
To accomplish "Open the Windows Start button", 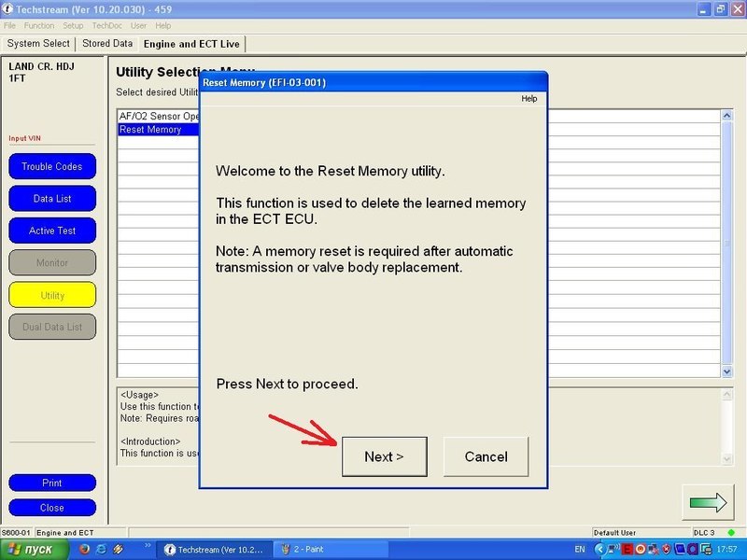I will (x=32, y=550).
